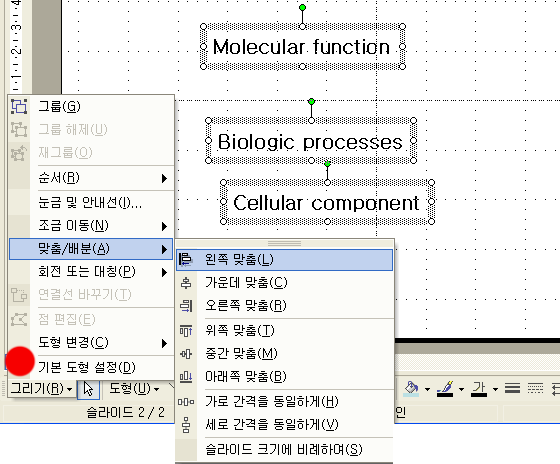Click the dash style icon in toolbar

(x=535, y=388)
